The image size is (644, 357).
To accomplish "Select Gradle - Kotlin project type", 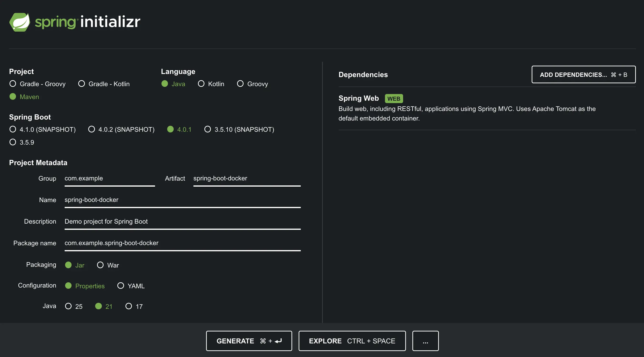I will (x=82, y=84).
